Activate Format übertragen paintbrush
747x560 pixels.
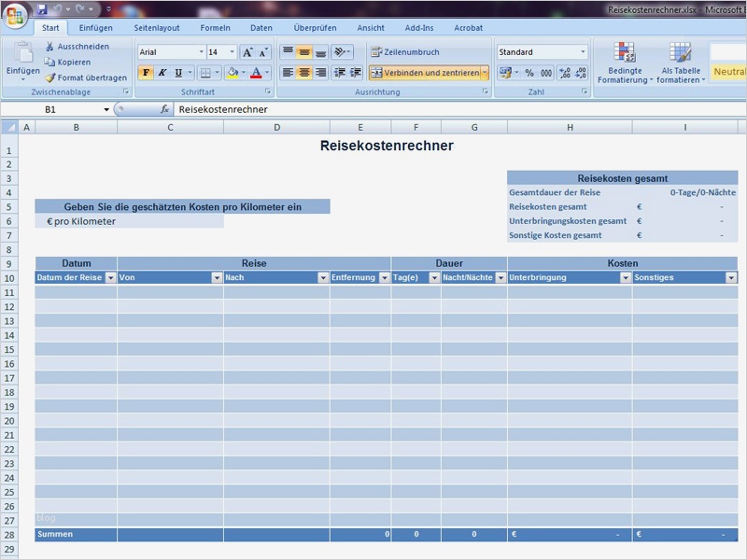[86, 77]
